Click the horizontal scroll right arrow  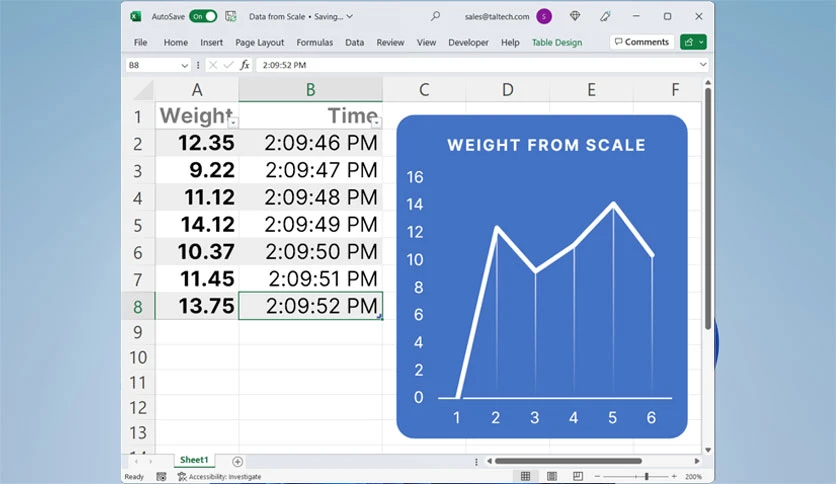point(697,461)
